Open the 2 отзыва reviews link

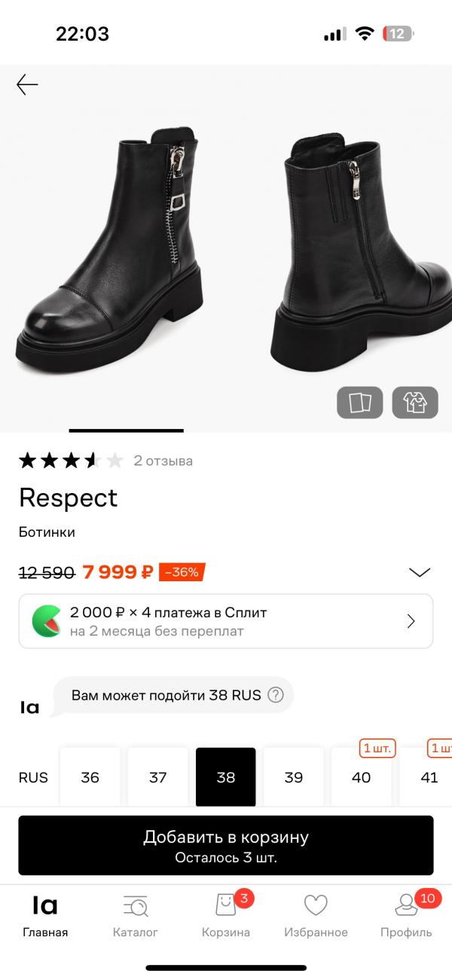[x=163, y=461]
